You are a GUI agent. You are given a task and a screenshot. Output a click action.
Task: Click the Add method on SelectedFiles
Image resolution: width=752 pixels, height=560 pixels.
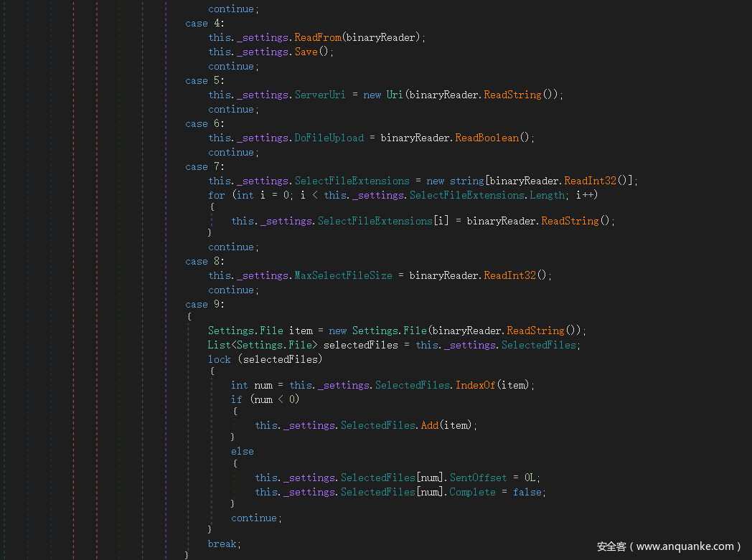pos(430,425)
